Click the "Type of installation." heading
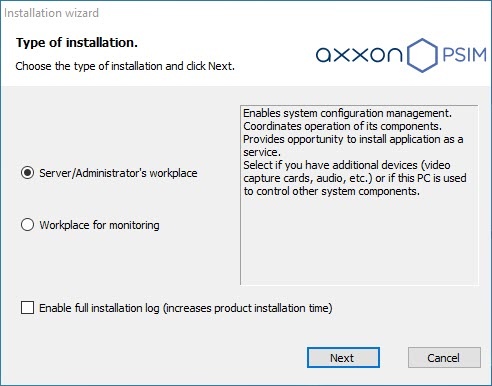The width and height of the screenshot is (492, 386). [x=77, y=43]
